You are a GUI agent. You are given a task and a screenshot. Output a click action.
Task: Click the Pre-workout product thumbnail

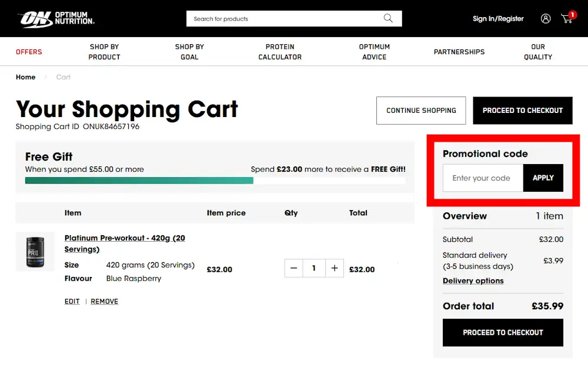click(35, 252)
